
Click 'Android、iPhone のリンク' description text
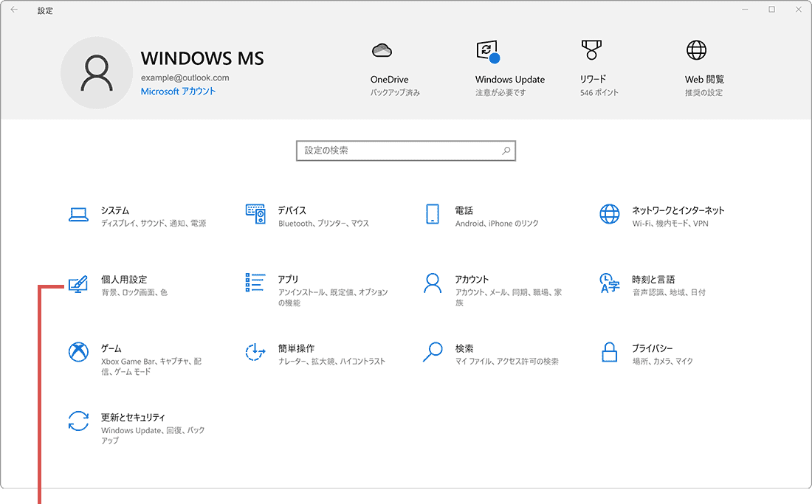point(497,223)
